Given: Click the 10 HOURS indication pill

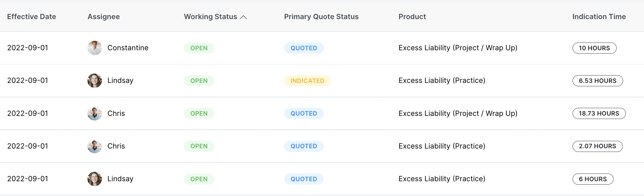Looking at the screenshot, I should point(594,48).
